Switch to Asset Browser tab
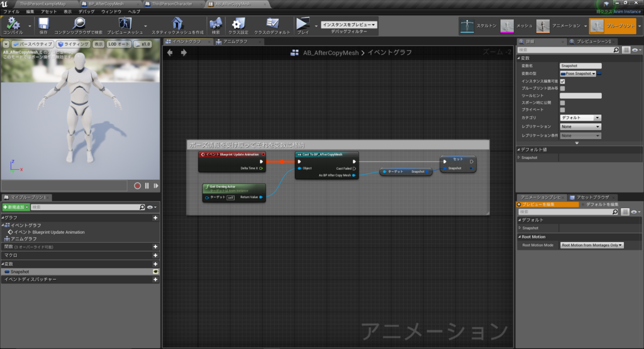 pyautogui.click(x=592, y=197)
